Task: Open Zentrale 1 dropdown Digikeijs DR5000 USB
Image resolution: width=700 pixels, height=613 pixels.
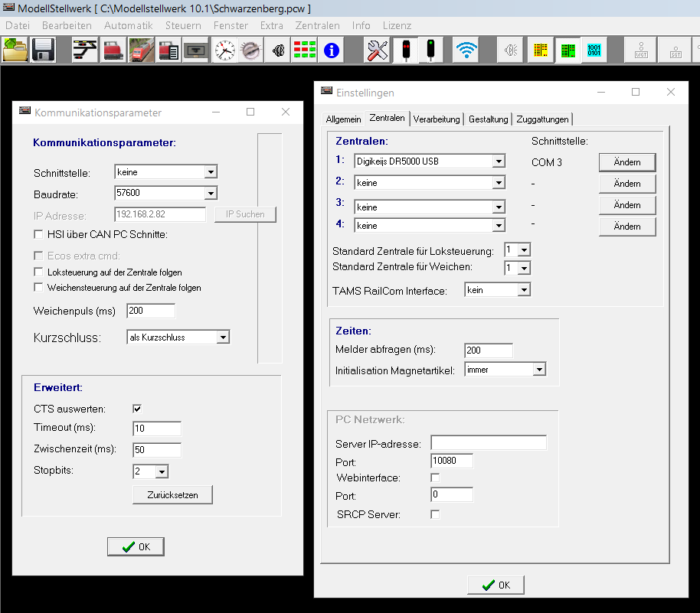Action: coord(430,161)
